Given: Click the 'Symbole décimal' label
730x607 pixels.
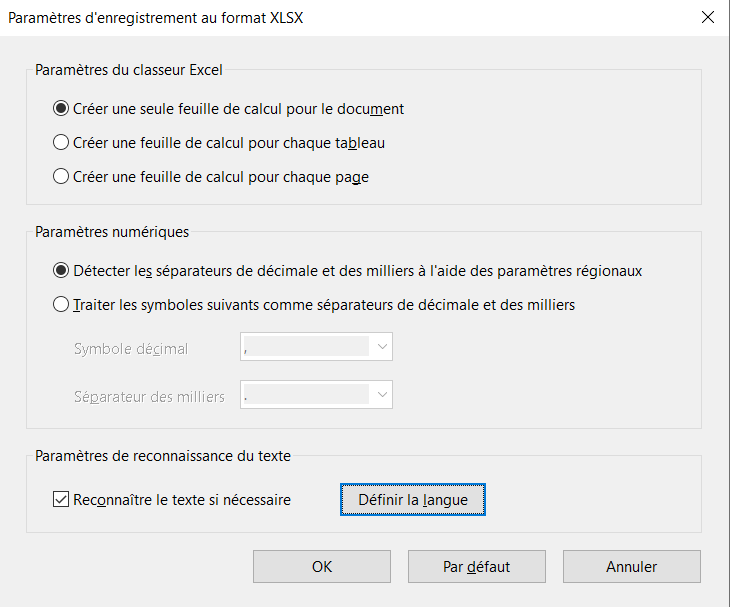Looking at the screenshot, I should point(131,349).
